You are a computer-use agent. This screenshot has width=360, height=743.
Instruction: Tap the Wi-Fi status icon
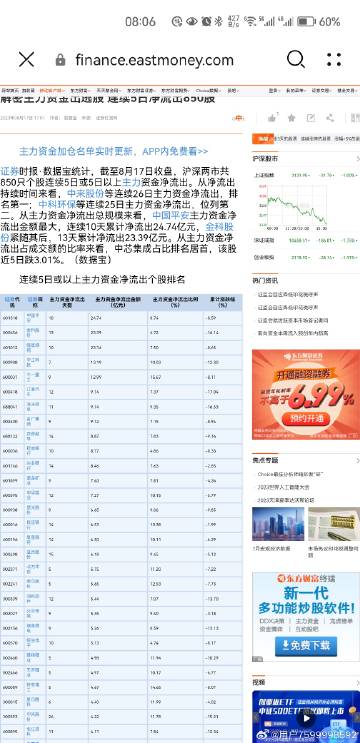(252, 22)
